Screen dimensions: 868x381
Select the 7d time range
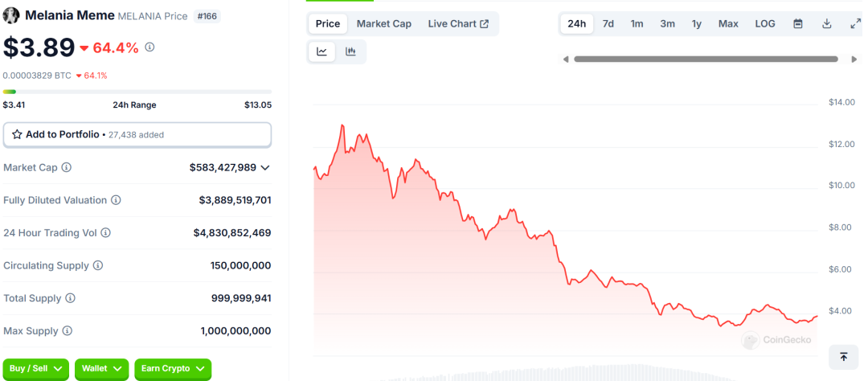tap(608, 24)
